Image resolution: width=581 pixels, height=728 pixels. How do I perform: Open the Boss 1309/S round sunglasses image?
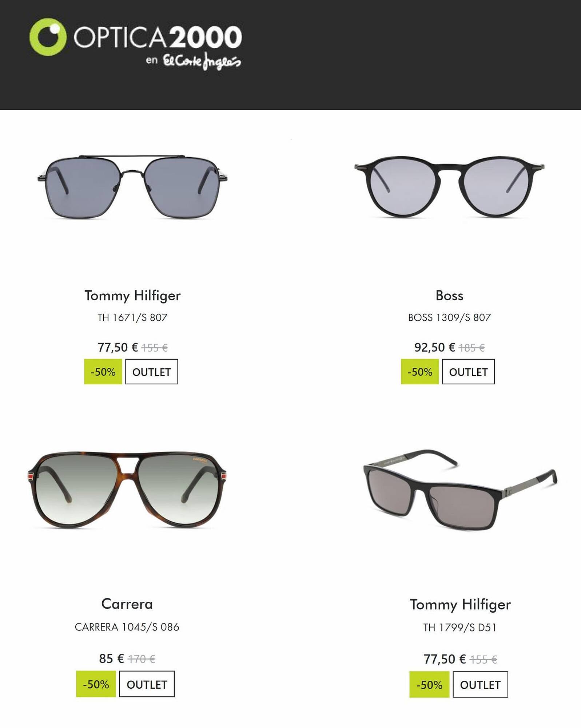(449, 187)
